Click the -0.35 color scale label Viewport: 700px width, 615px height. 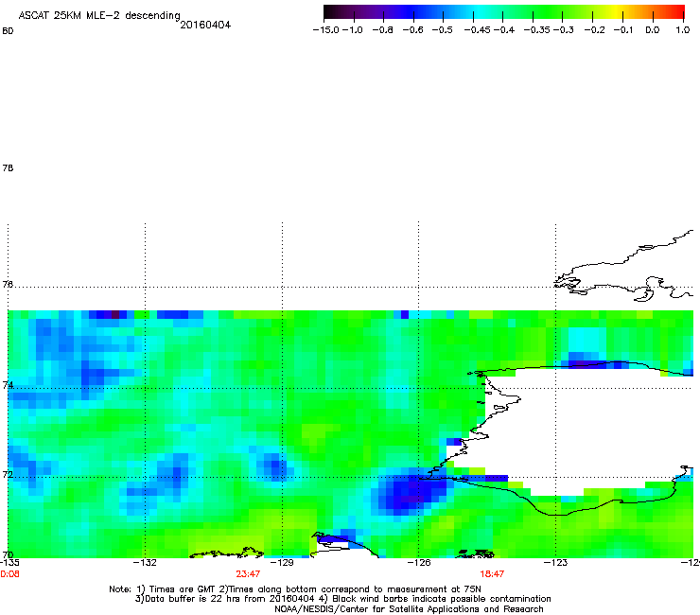tap(537, 30)
